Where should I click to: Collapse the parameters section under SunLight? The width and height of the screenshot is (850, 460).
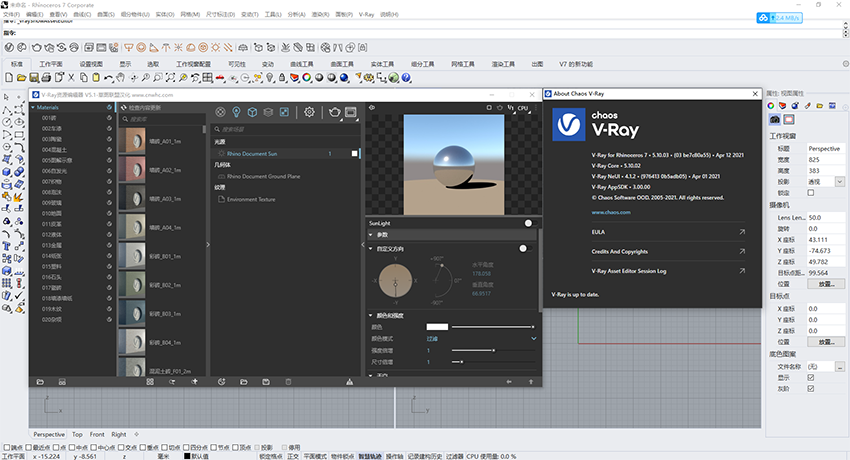371,235
